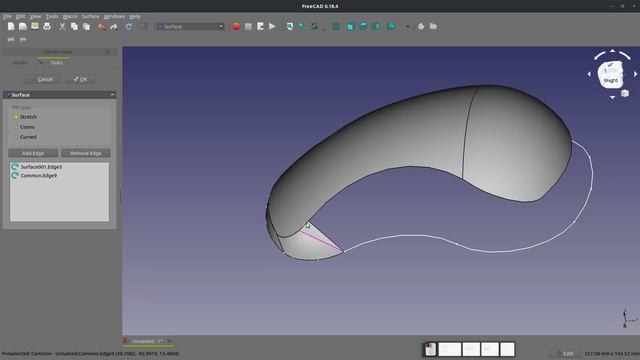Viewport: 640px width, 360px height.
Task: Start macro recording with red circle
Action: click(x=236, y=27)
